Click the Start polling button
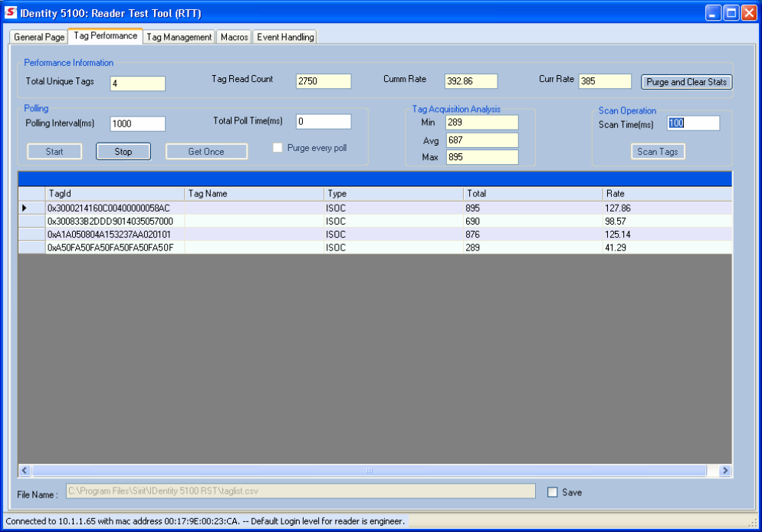 (54, 152)
